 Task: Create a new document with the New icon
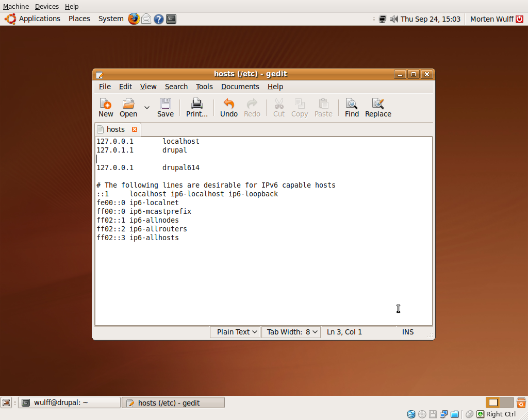[106, 108]
